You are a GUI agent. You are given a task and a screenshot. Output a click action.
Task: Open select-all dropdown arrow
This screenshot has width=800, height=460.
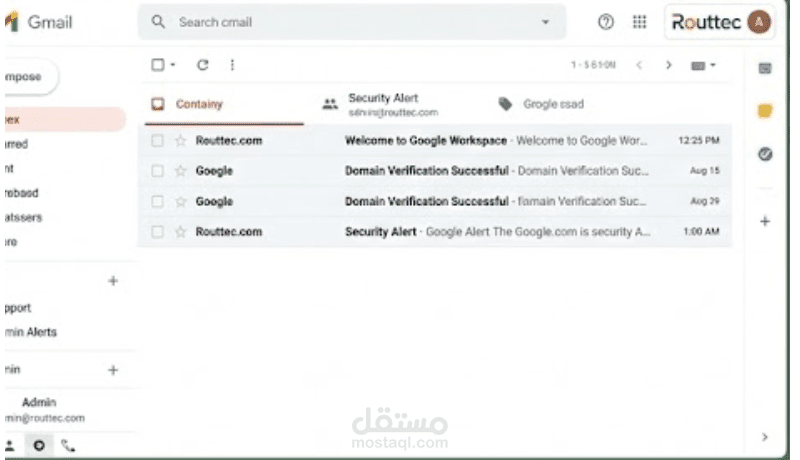[173, 65]
